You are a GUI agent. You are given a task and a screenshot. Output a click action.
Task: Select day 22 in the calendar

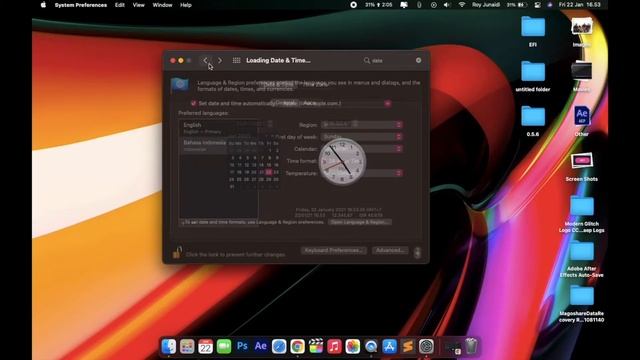(x=269, y=172)
